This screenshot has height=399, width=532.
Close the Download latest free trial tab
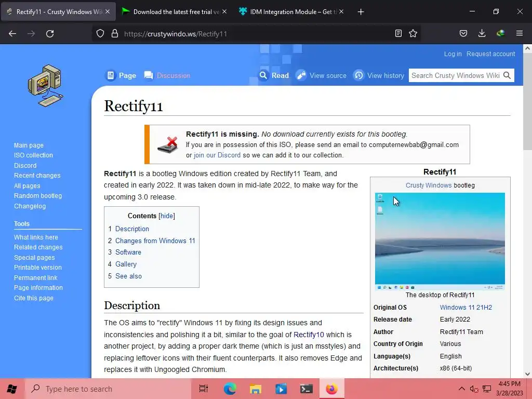(x=224, y=11)
